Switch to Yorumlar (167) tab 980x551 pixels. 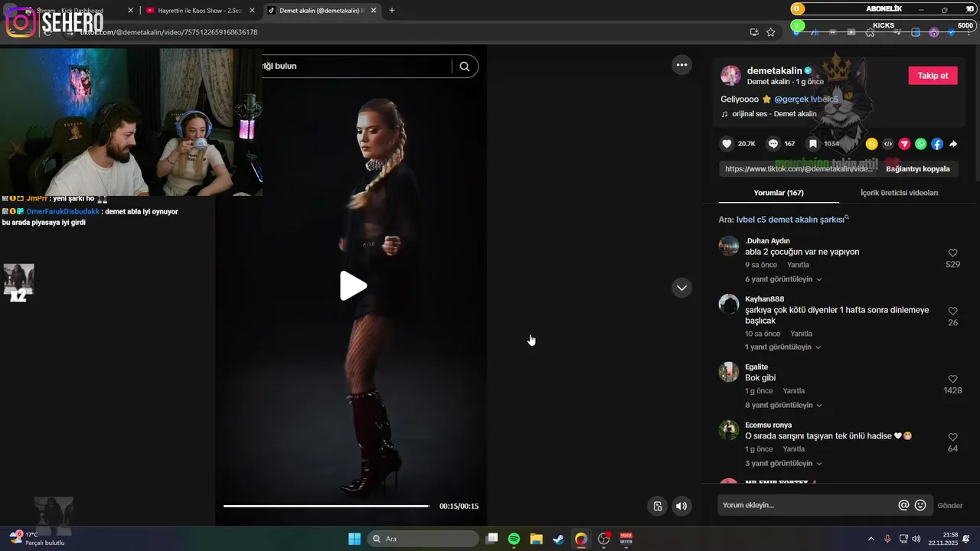tap(779, 193)
